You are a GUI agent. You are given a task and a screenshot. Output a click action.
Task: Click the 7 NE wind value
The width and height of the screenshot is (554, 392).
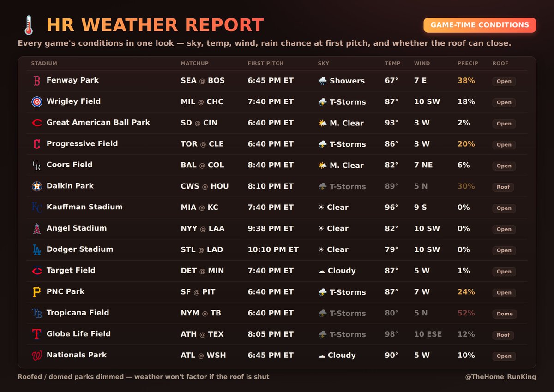(423, 166)
